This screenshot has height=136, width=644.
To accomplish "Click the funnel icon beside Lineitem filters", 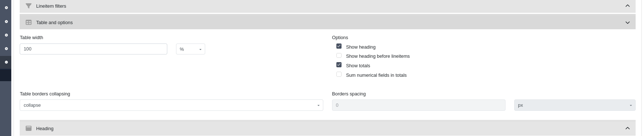I will click(x=28, y=6).
